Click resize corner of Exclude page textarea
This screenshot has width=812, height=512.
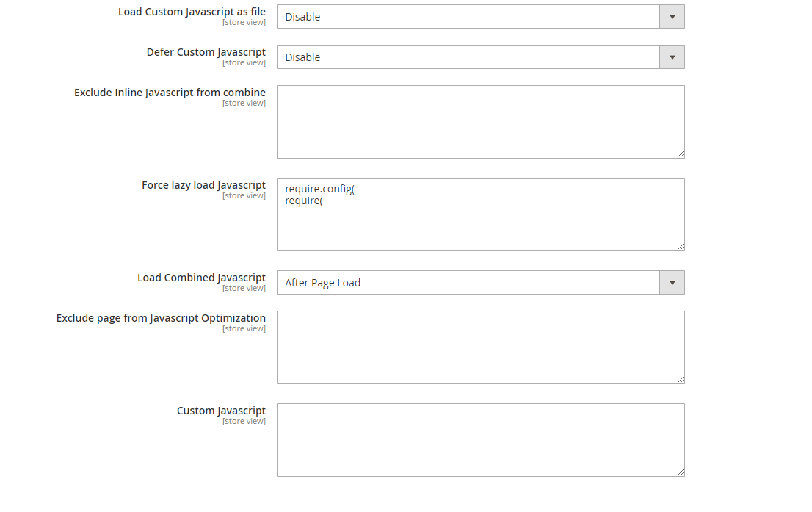pyautogui.click(x=681, y=380)
